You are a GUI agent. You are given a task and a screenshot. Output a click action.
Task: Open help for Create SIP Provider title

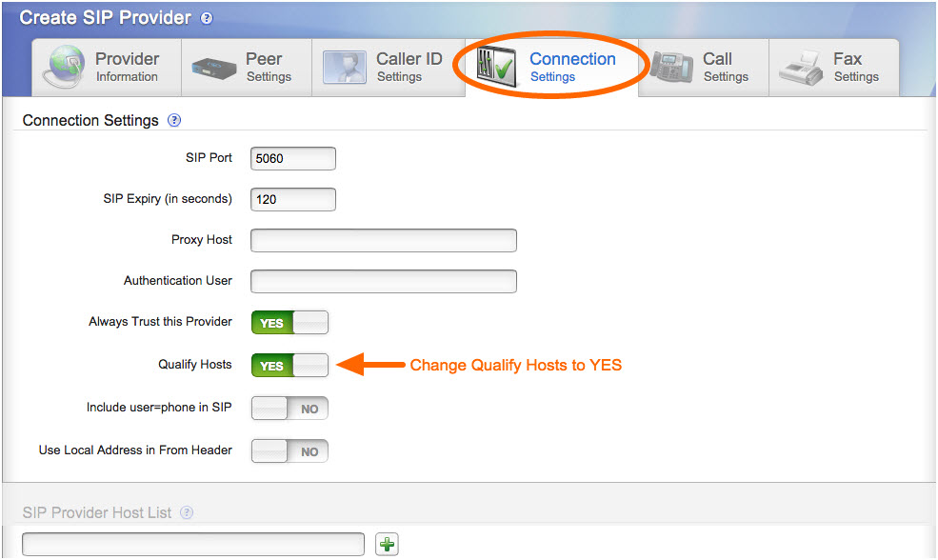207,16
